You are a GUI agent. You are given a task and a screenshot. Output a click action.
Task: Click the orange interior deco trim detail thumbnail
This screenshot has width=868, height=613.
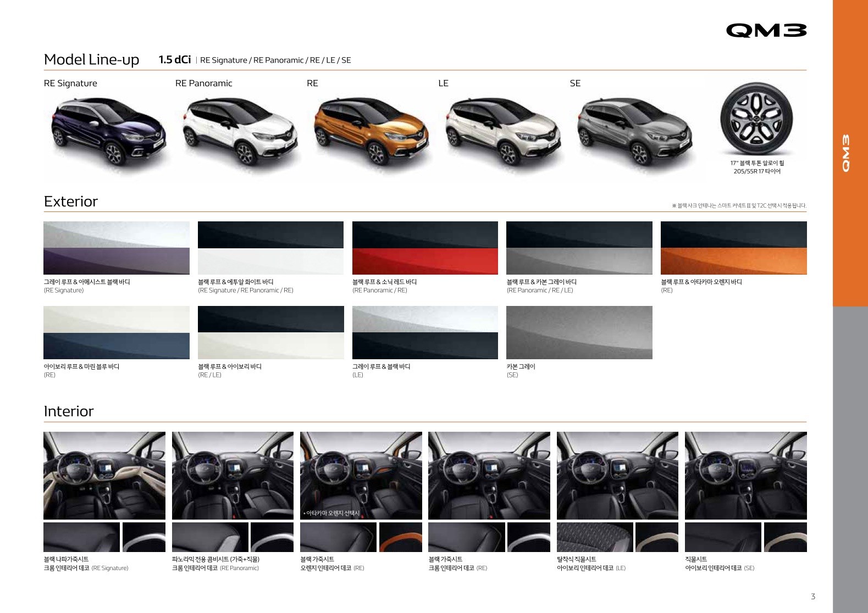(x=400, y=537)
